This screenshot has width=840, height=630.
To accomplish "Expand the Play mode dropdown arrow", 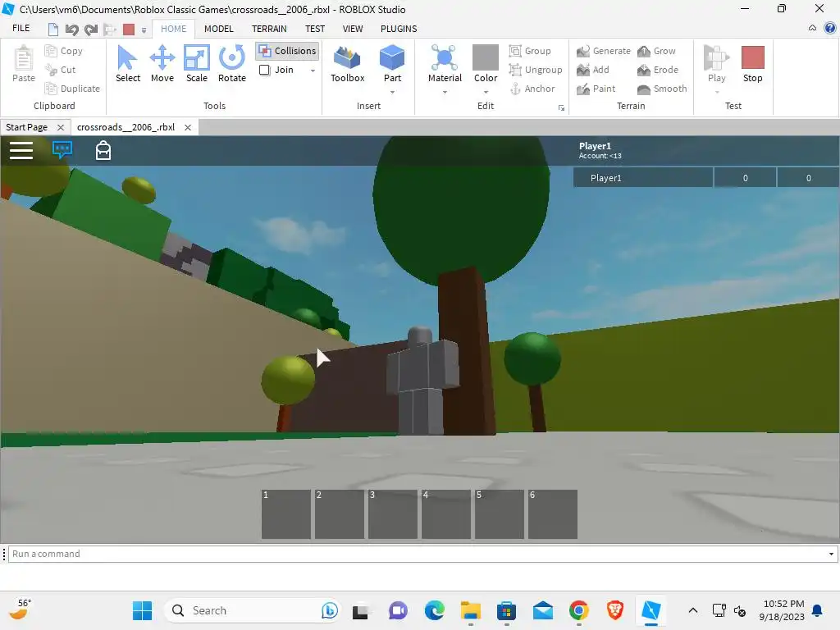I will (717, 92).
